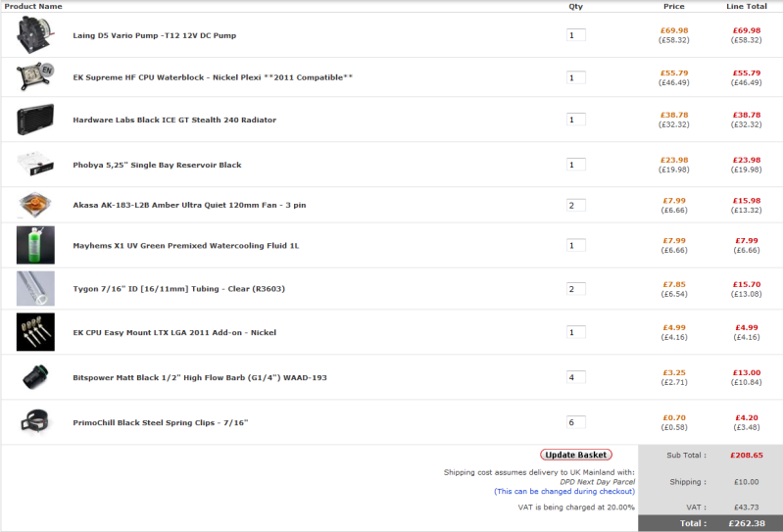The width and height of the screenshot is (783, 532).
Task: Click the Phobya reservoir quantity field
Action: coord(576,165)
